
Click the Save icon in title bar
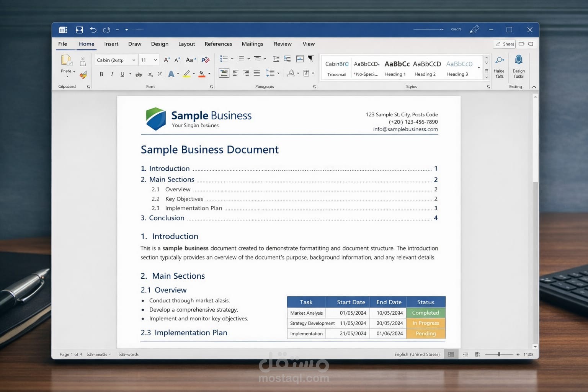(x=79, y=29)
